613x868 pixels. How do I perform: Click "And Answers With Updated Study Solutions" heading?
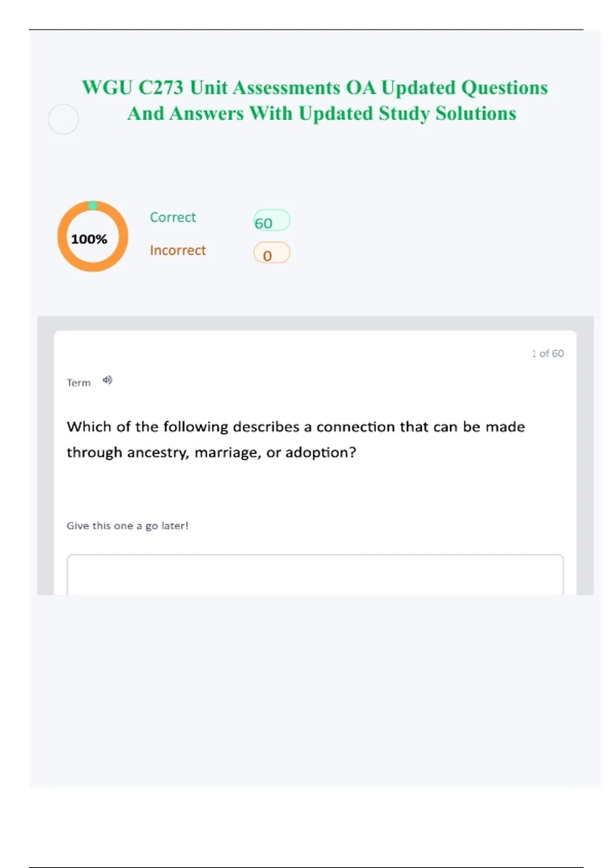tap(322, 113)
